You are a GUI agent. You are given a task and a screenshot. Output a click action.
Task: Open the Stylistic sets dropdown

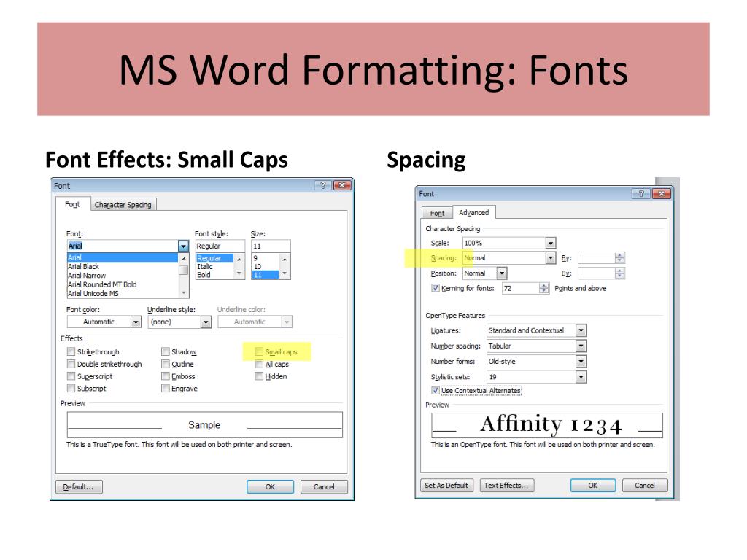pyautogui.click(x=581, y=377)
